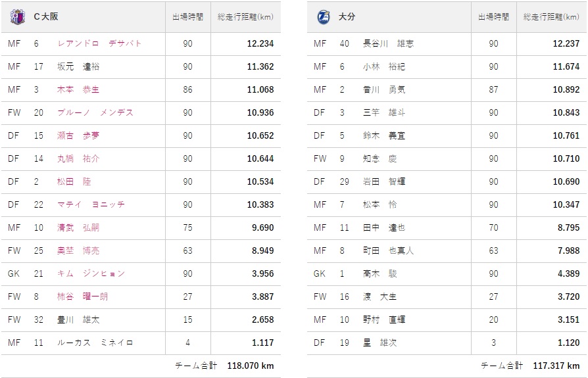This screenshot has height=378, width=588.
Task: Click 大分 総走行距離(km) column header
Action: coord(551,16)
